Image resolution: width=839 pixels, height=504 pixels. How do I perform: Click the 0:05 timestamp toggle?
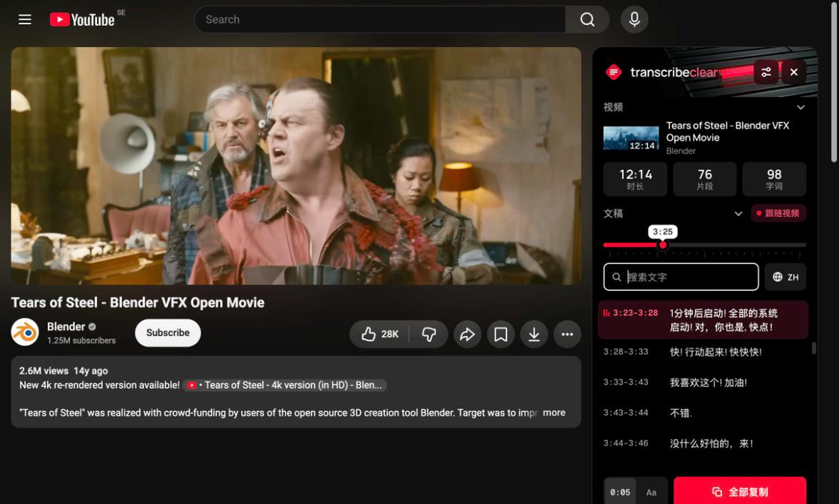click(x=620, y=492)
